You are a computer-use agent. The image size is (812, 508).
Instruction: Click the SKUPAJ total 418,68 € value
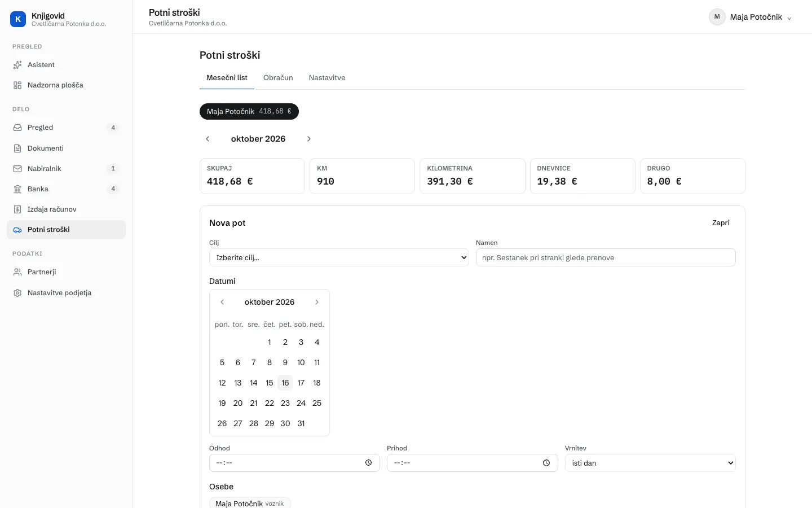pyautogui.click(x=230, y=181)
